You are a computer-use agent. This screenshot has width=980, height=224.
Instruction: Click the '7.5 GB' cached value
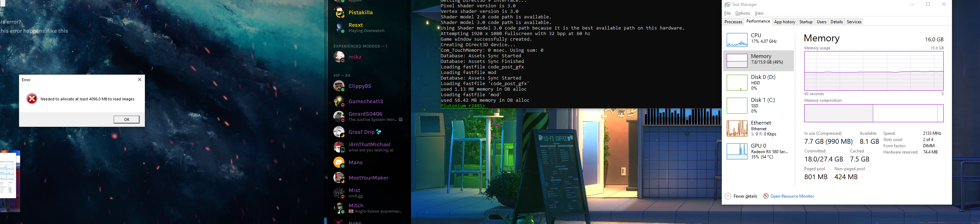[x=860, y=159]
